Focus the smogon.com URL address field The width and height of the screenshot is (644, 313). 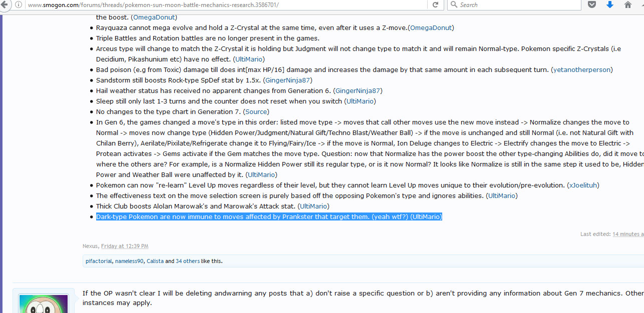(x=225, y=4)
